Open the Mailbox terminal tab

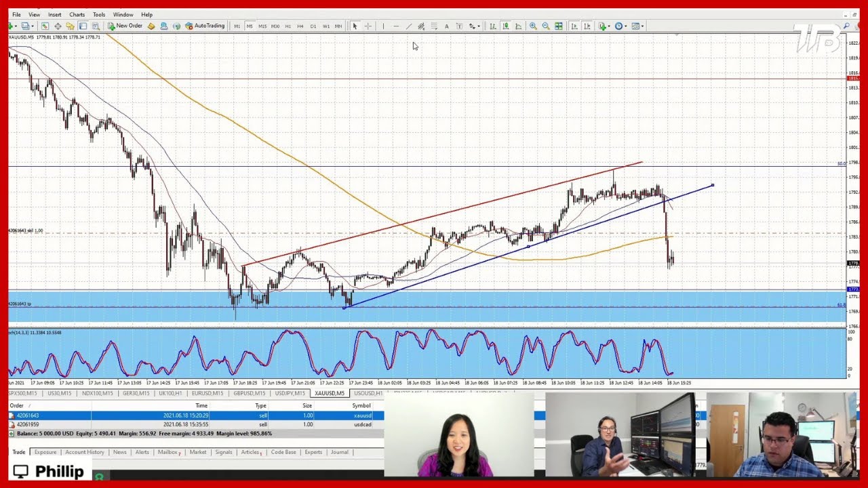167,452
